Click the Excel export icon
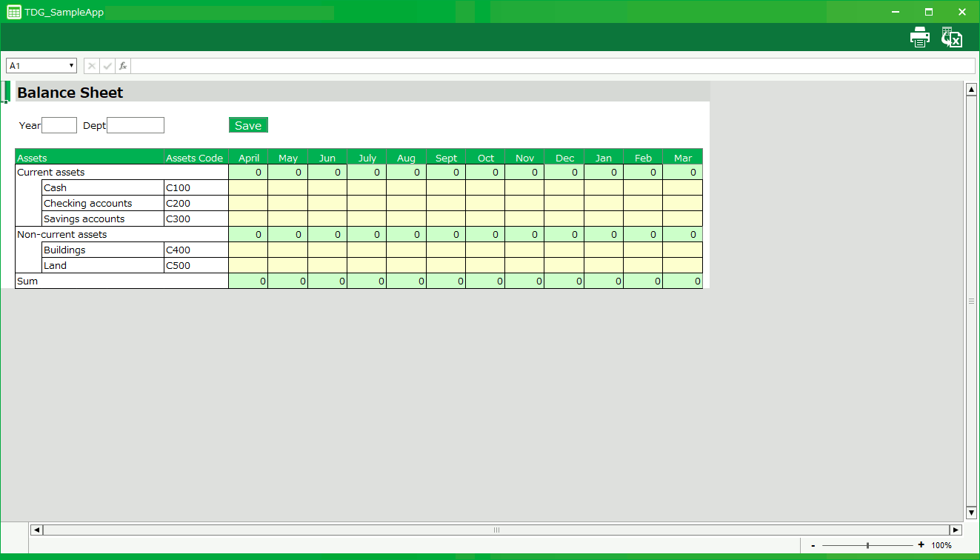The image size is (980, 560). tap(951, 37)
